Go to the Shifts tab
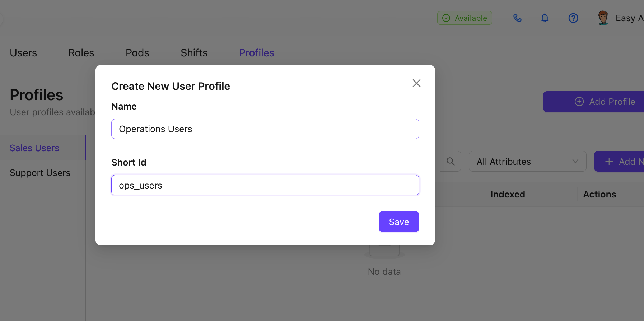Image resolution: width=644 pixels, height=321 pixels. tap(194, 53)
